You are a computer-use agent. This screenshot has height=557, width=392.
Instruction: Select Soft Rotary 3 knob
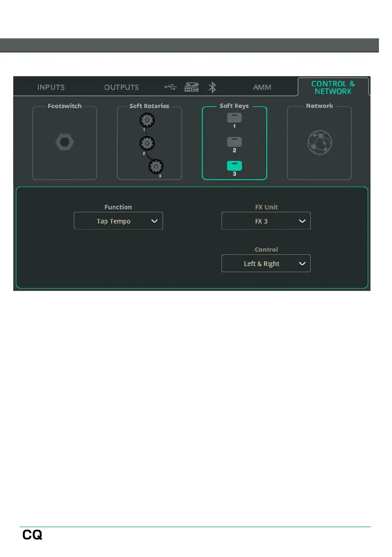tap(156, 166)
